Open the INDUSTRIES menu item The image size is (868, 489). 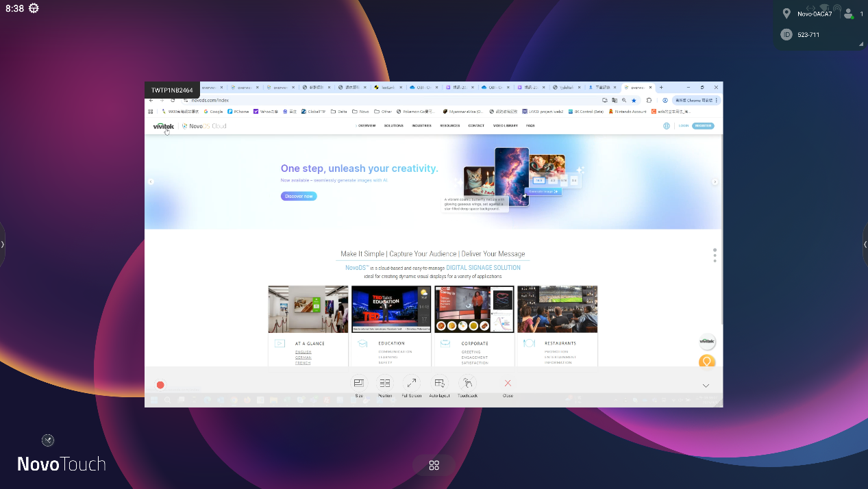click(x=422, y=126)
